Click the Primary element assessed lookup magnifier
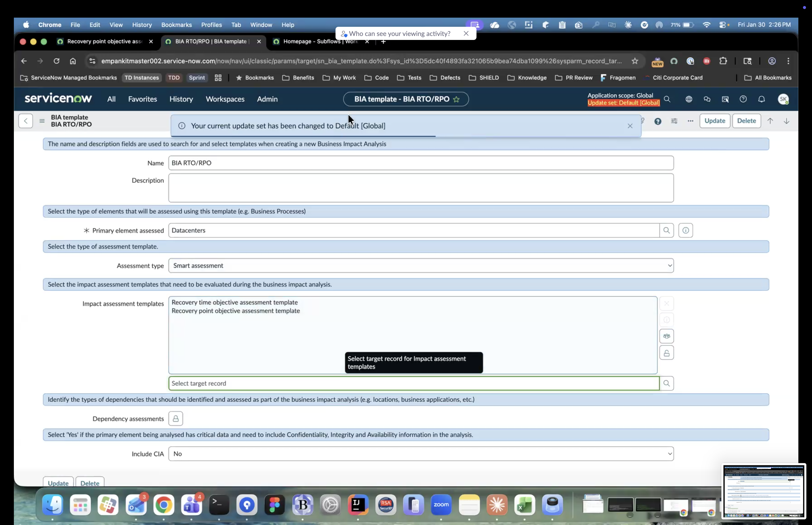This screenshot has height=525, width=812. (x=667, y=231)
